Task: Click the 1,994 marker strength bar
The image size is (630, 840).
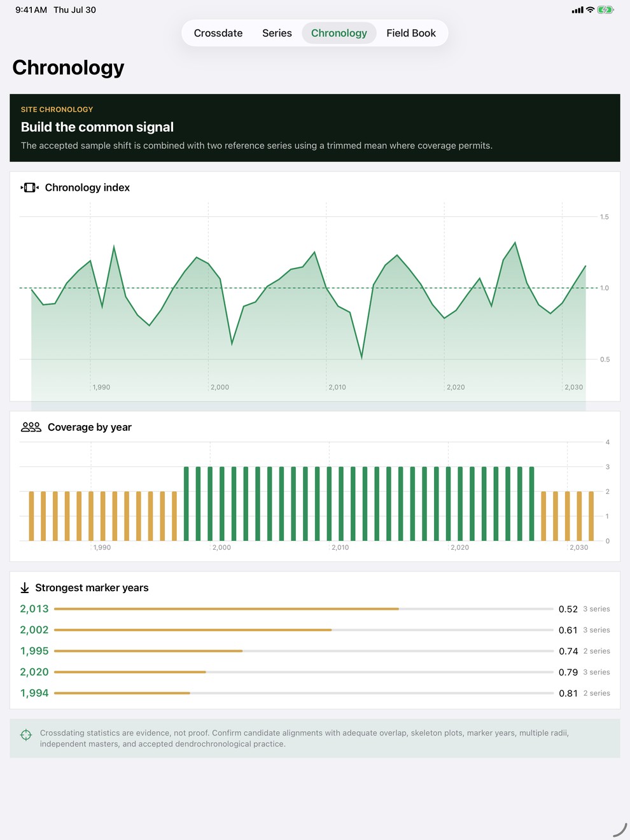Action: click(304, 693)
